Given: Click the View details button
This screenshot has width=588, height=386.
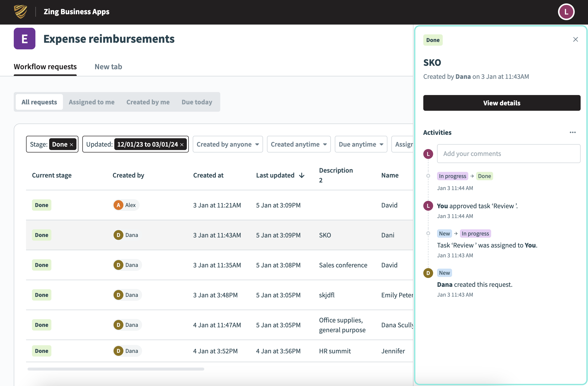Looking at the screenshot, I should [501, 103].
